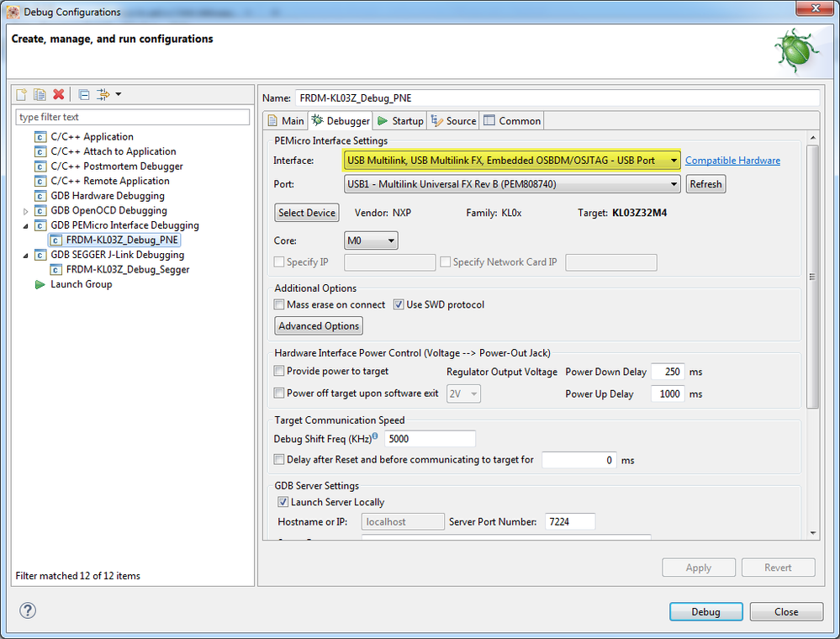Open the Source tab
This screenshot has width=840, height=639.
pyautogui.click(x=454, y=121)
